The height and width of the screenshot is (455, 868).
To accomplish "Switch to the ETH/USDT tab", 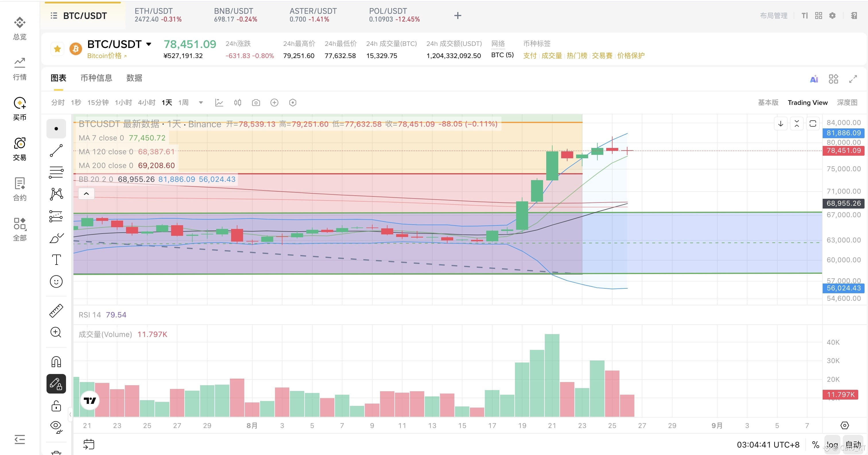I will click(158, 15).
